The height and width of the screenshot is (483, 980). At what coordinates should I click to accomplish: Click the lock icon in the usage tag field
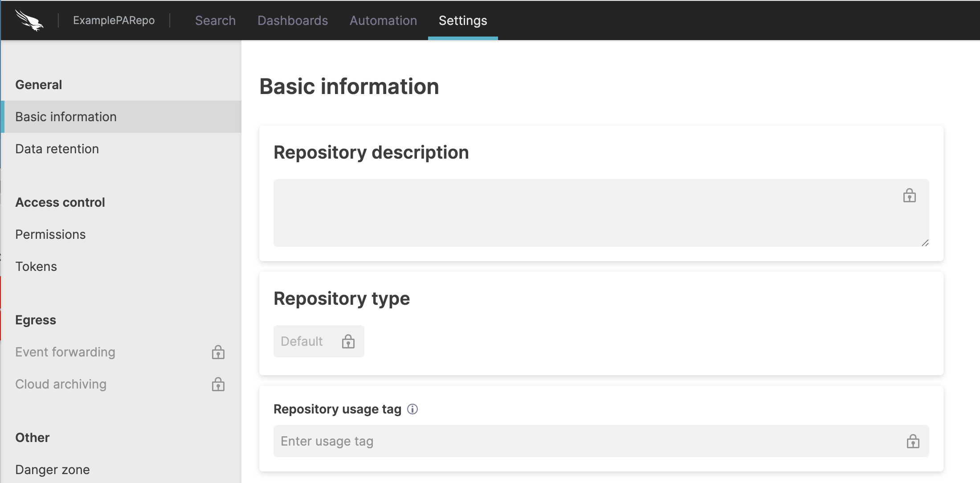(x=913, y=441)
